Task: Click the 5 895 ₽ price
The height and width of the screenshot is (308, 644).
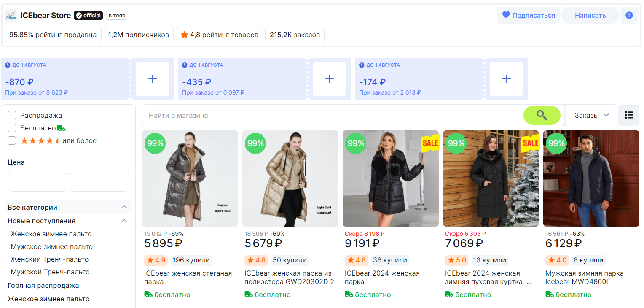Action: pyautogui.click(x=163, y=243)
